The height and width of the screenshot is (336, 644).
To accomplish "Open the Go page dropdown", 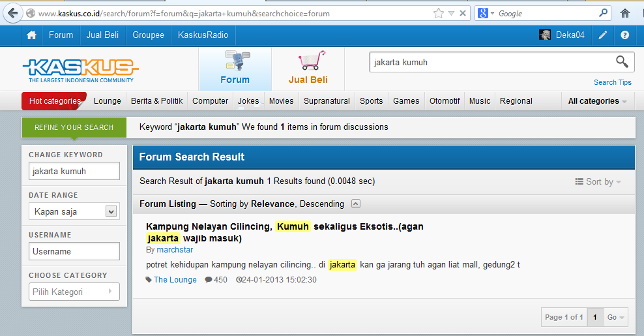I will coord(615,317).
